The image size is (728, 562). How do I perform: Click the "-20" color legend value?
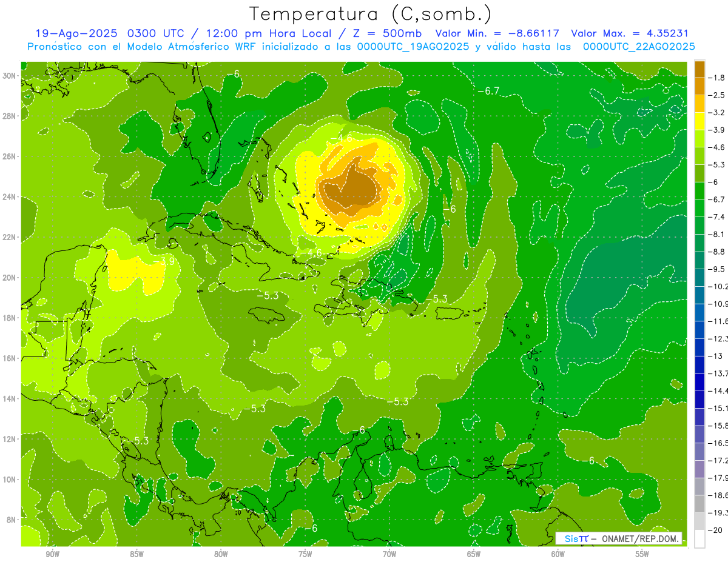click(x=716, y=530)
